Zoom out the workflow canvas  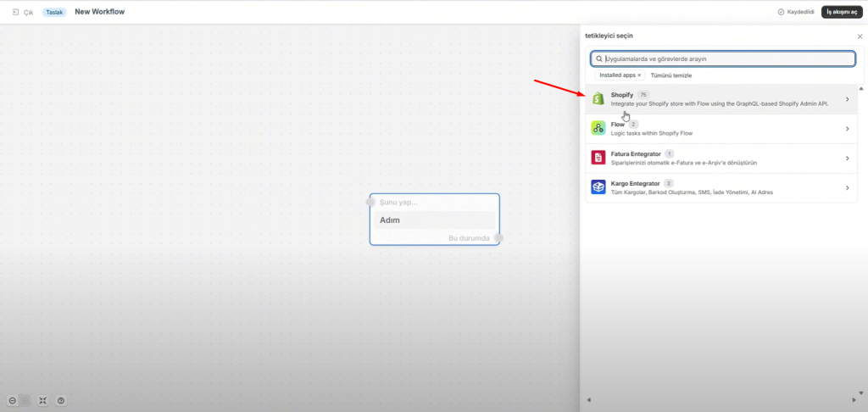click(13, 400)
